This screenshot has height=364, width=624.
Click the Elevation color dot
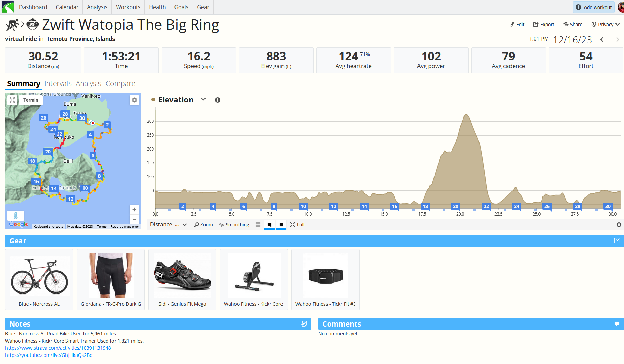[x=153, y=100]
